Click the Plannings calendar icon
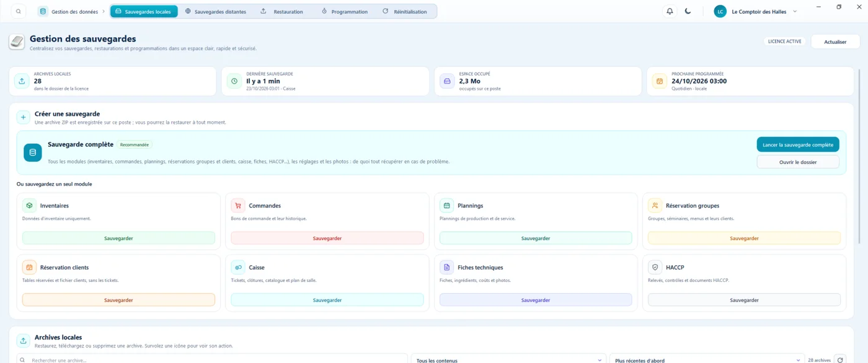This screenshot has height=363, width=868. click(x=446, y=205)
